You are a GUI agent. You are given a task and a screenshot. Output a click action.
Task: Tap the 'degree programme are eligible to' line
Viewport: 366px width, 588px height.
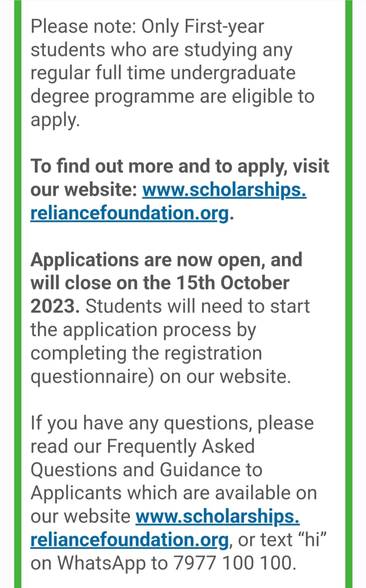pyautogui.click(x=173, y=96)
